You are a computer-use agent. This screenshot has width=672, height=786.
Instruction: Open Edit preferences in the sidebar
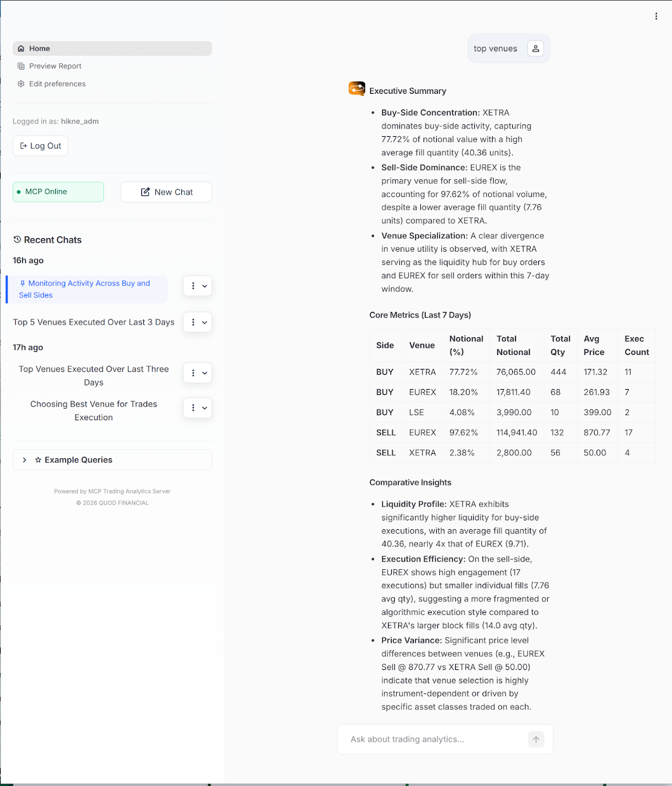[57, 84]
